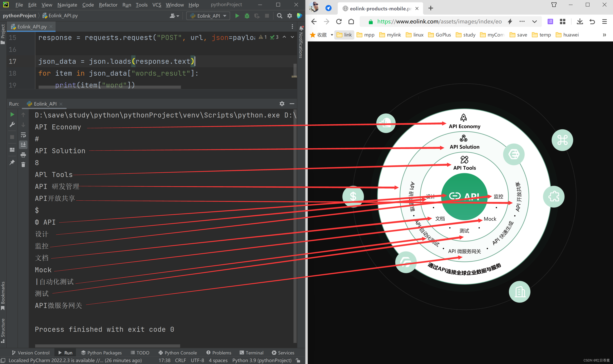Open browser hamburger menu
The width and height of the screenshot is (613, 364).
604,22
